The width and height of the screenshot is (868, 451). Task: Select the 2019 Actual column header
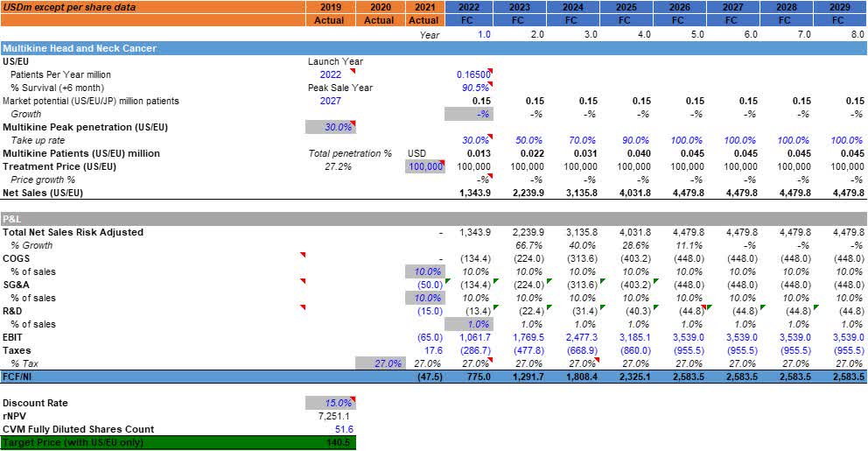330,13
